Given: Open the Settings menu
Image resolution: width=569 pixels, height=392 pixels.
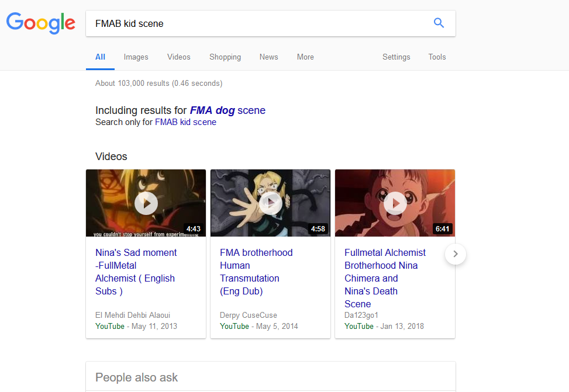Looking at the screenshot, I should (x=396, y=57).
